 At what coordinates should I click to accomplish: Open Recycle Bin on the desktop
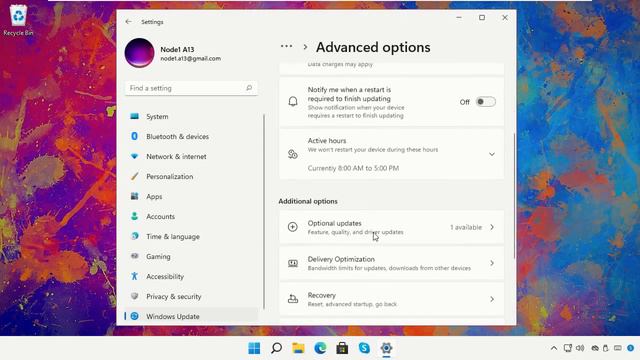click(18, 20)
